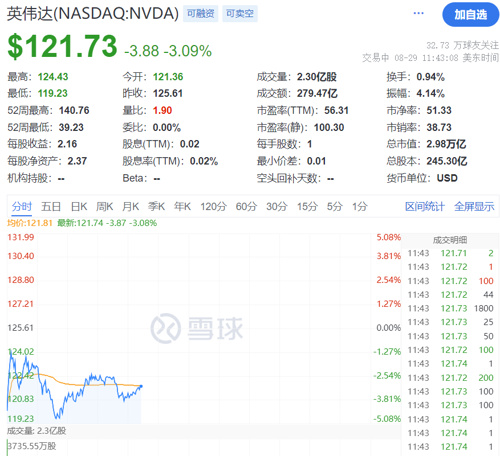The width and height of the screenshot is (500, 456).
Task: Click the latest price dot on intraday line
Action: pyautogui.click(x=141, y=386)
